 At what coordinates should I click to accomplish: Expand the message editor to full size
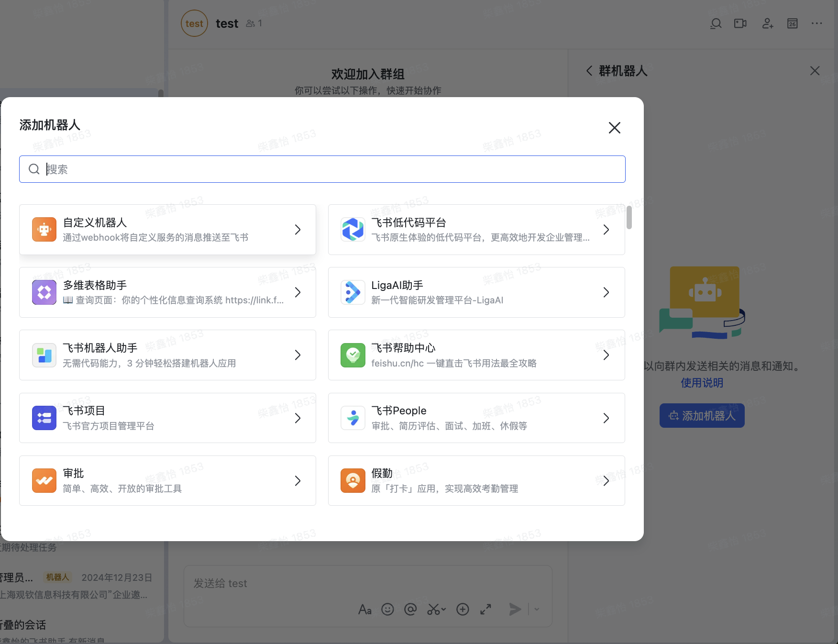click(486, 609)
